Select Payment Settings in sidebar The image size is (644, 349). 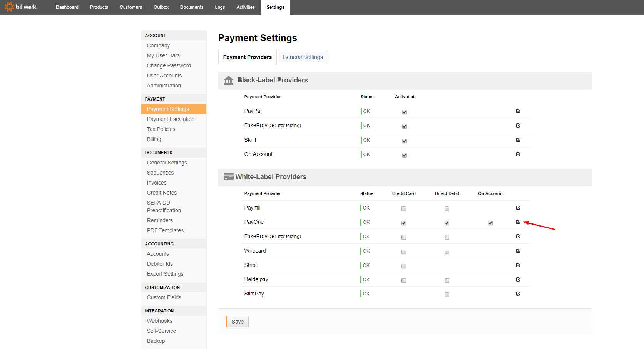click(174, 109)
